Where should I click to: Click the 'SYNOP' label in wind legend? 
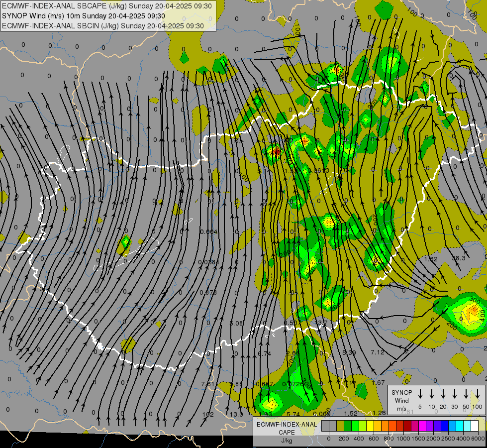401,393
